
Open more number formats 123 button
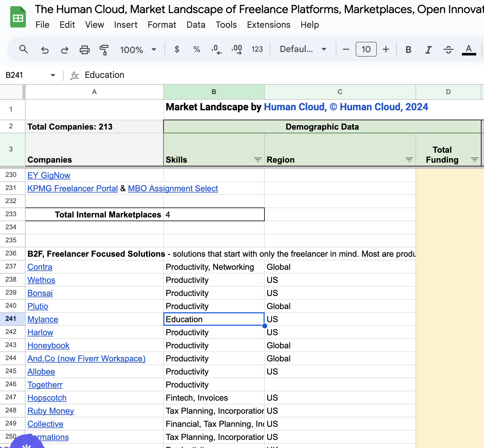257,49
